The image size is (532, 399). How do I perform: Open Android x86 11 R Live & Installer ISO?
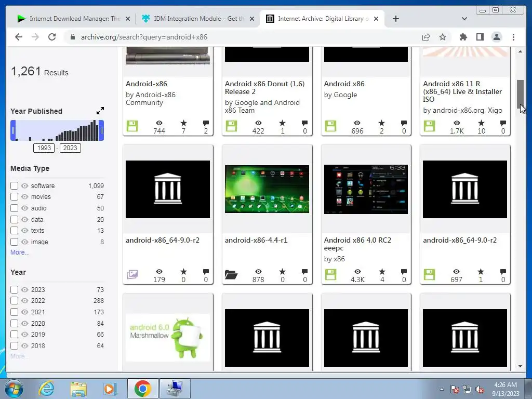coord(462,91)
